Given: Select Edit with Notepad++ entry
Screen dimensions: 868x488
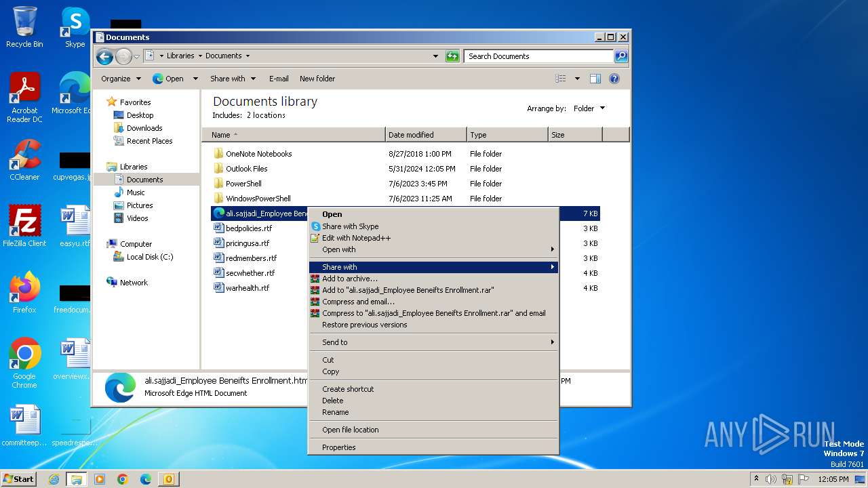Looking at the screenshot, I should [433, 238].
